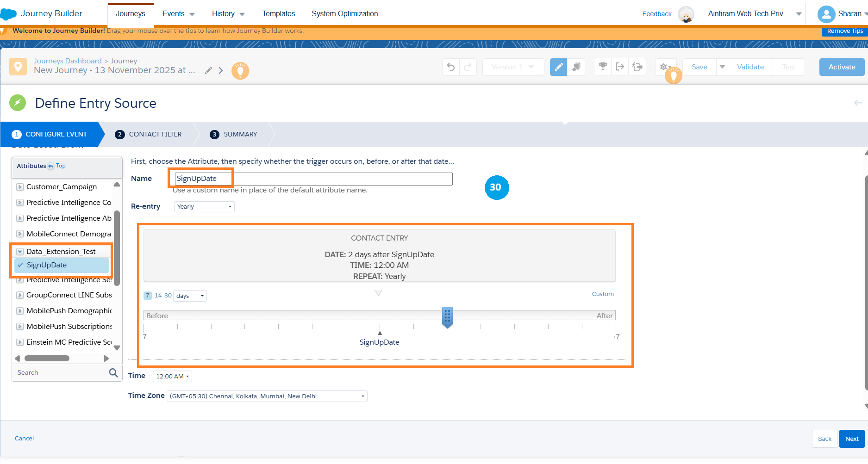The width and height of the screenshot is (868, 464).
Task: Click the Einstein avatar icon
Action: [686, 14]
